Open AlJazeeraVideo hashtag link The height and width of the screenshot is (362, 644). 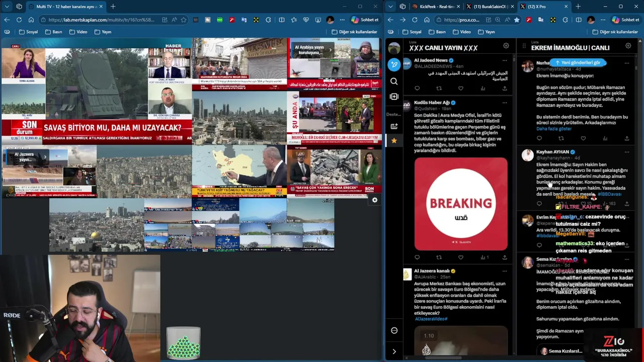click(431, 319)
